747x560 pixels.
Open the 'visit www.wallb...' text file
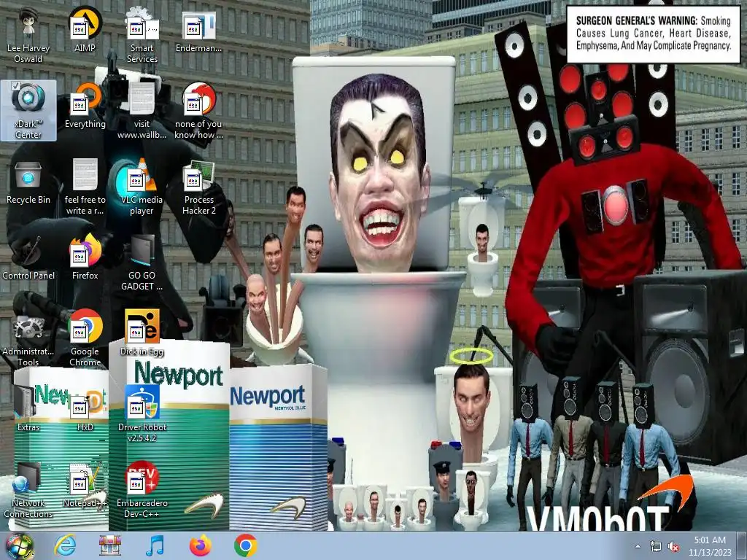[x=142, y=111]
